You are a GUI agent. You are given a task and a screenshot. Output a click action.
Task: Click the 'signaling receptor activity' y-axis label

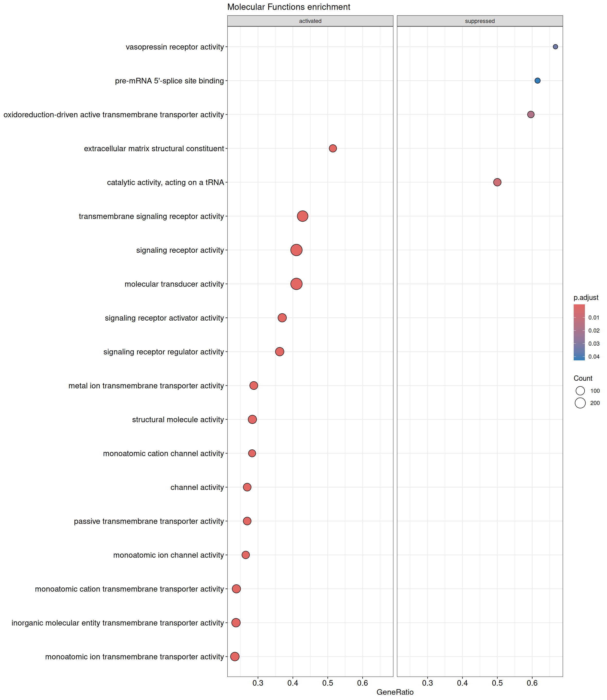(x=180, y=250)
